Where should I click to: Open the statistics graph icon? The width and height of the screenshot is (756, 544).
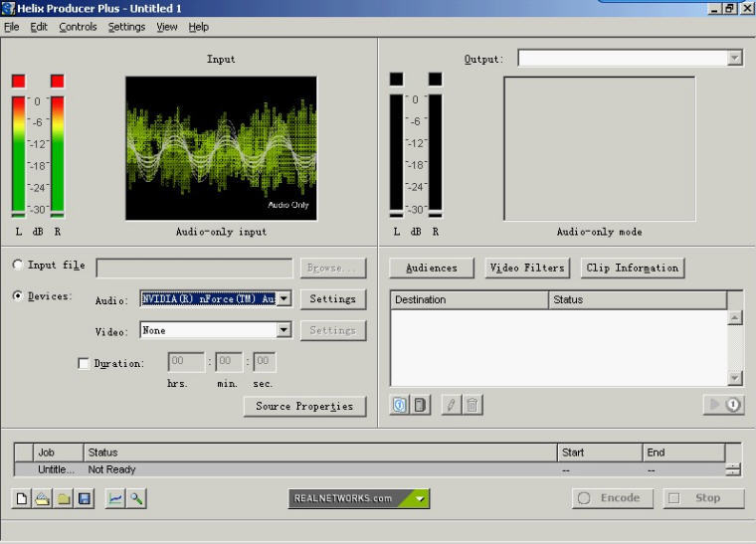[x=115, y=498]
